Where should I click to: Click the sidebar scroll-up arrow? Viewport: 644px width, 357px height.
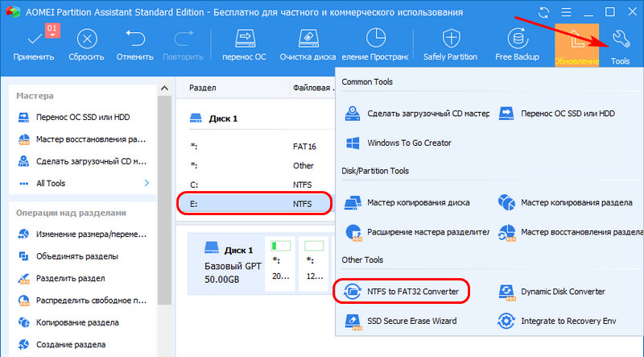point(165,88)
